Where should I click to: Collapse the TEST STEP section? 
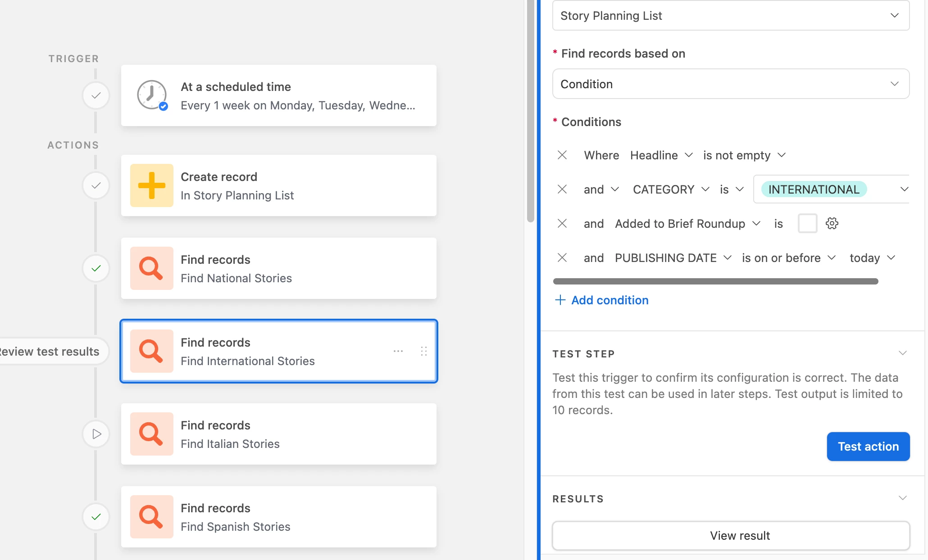point(902,353)
